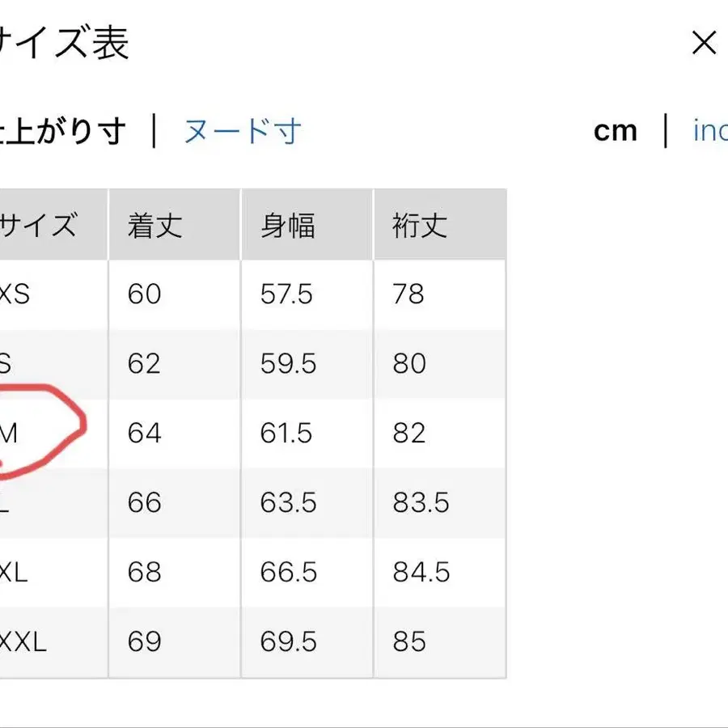Click the 裄丈 (sleeve) column header
The height and width of the screenshot is (728, 728).
click(x=417, y=225)
